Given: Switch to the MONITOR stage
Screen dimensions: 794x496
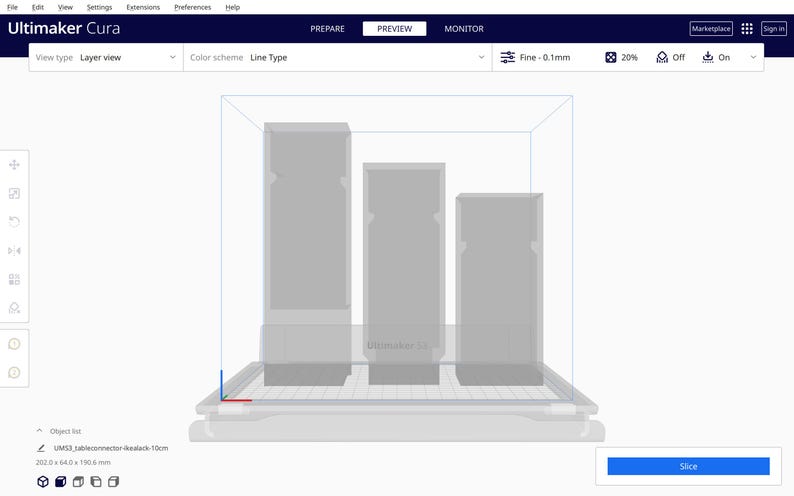Looking at the screenshot, I should click(x=464, y=29).
